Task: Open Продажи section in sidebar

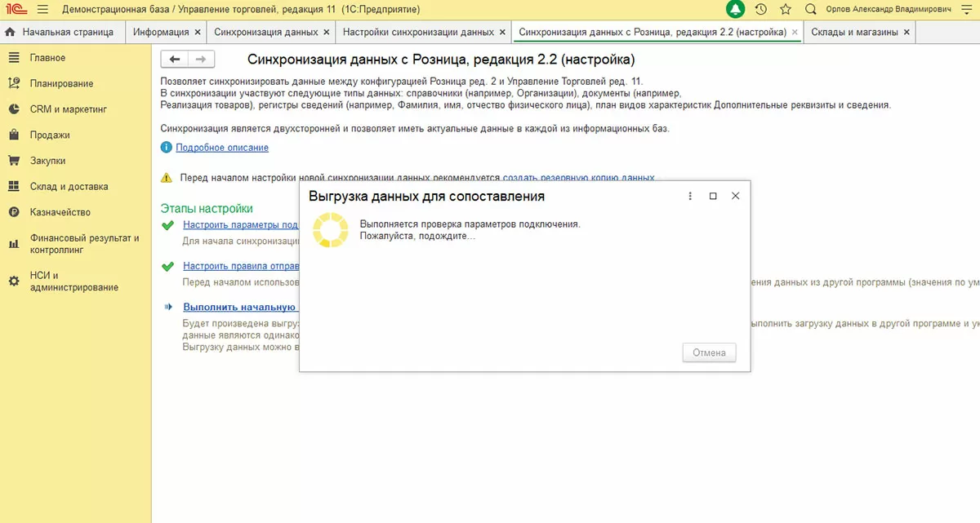Action: tap(75, 135)
